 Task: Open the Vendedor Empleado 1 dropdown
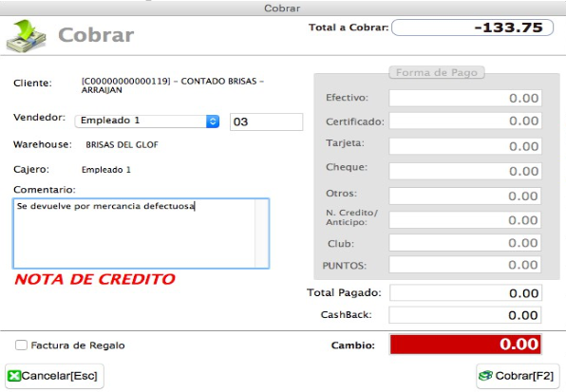(147, 121)
